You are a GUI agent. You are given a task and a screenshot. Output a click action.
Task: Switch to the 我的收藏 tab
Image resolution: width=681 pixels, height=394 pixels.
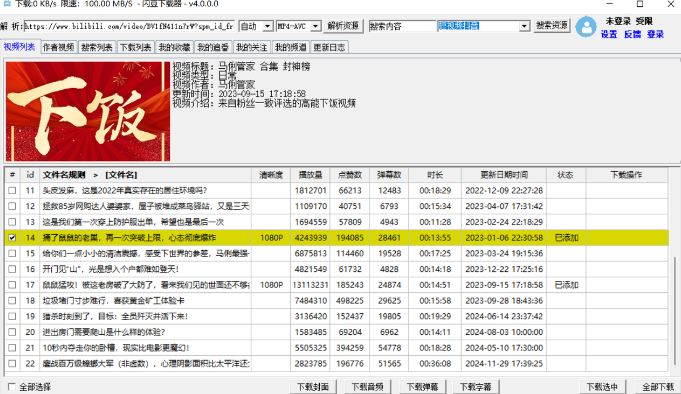click(174, 47)
